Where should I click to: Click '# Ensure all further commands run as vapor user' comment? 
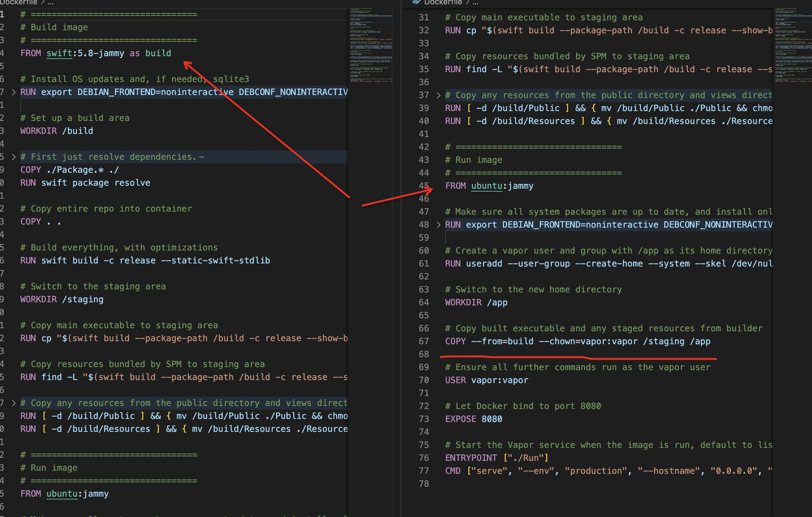pos(578,367)
